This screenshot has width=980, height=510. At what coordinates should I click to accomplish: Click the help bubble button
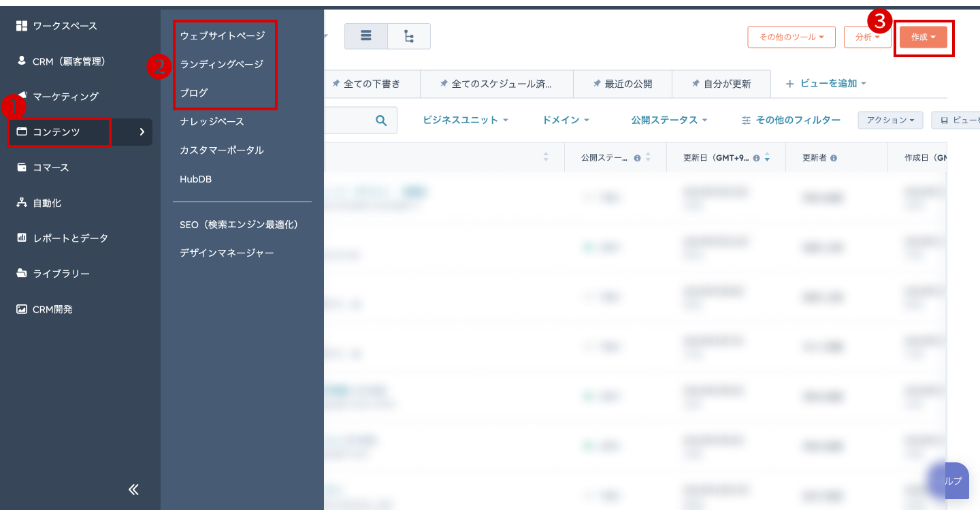(953, 481)
